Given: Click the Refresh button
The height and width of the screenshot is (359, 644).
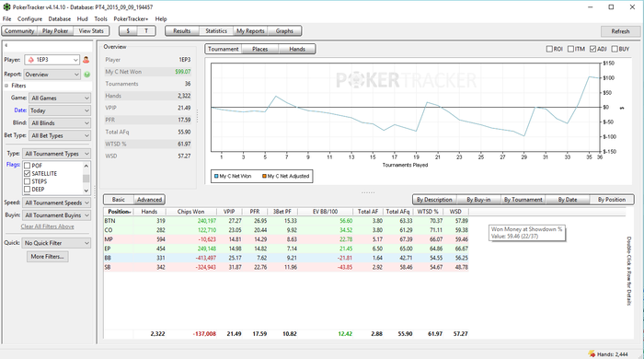Looking at the screenshot, I should [620, 31].
